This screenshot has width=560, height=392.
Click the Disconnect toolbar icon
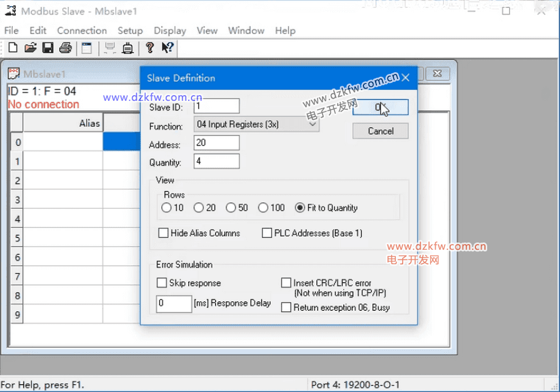click(128, 48)
